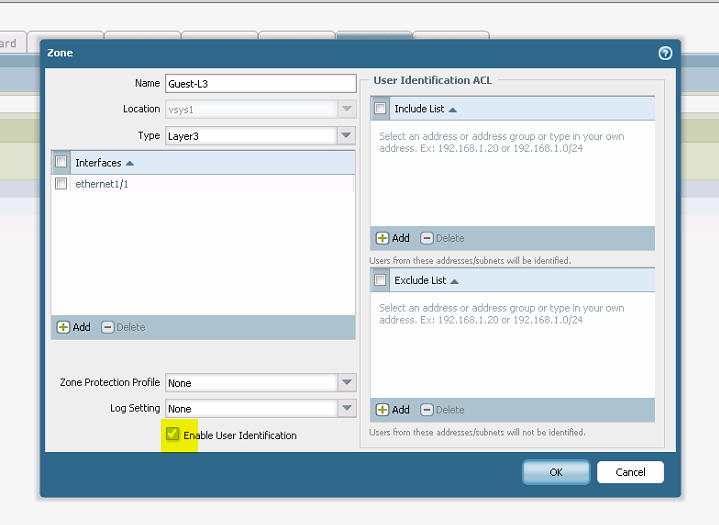
Task: Click the Delete button under Include List
Action: tap(442, 238)
